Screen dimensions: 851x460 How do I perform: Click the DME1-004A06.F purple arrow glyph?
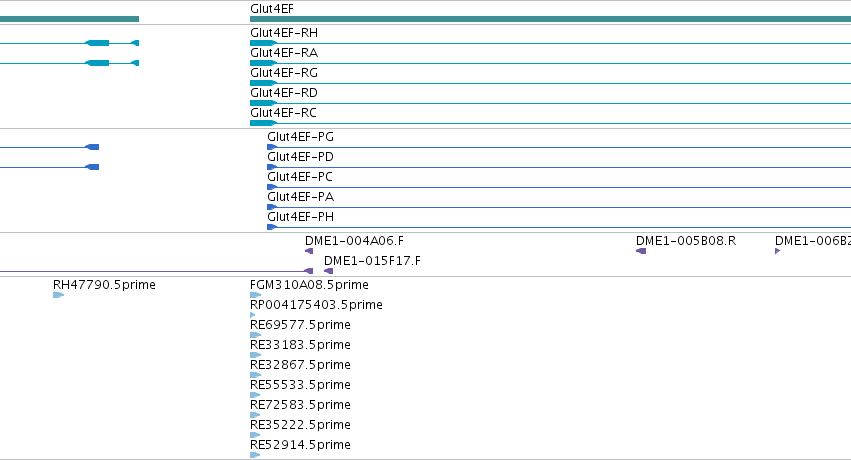click(309, 251)
